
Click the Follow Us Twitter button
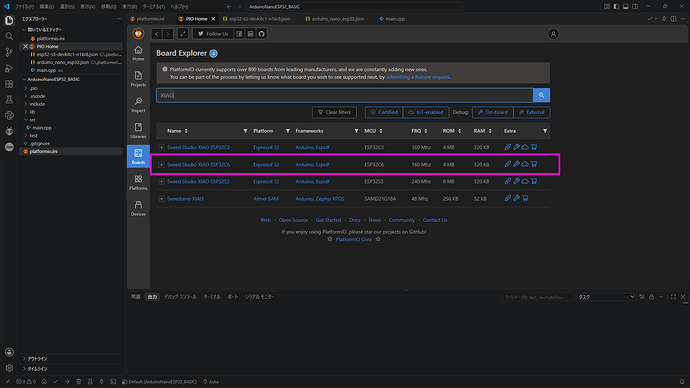(213, 34)
